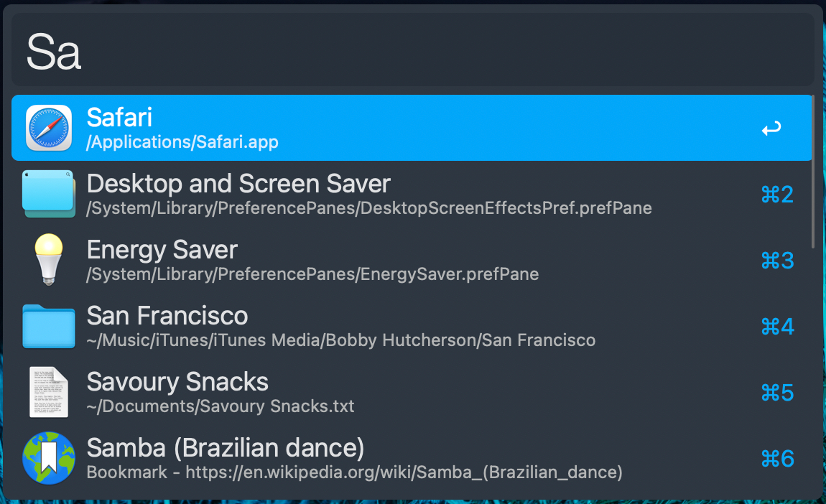Click the return arrow icon beside Safari
Image resolution: width=826 pixels, height=504 pixels.
[771, 129]
